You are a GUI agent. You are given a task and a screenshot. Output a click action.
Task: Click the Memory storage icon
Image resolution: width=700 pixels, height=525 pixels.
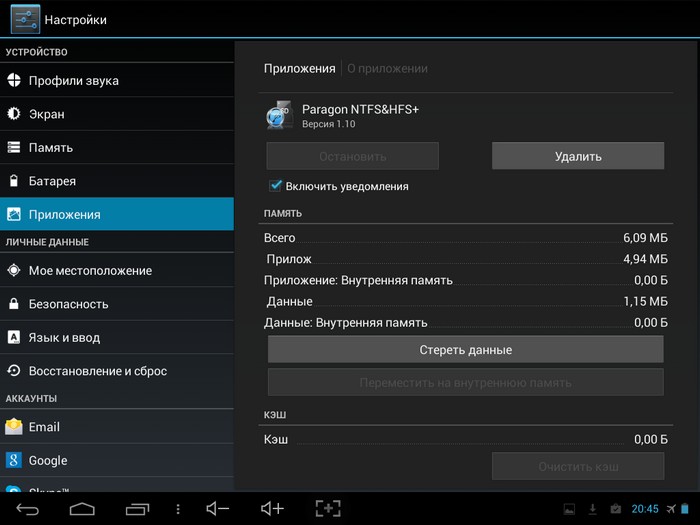[x=14, y=147]
